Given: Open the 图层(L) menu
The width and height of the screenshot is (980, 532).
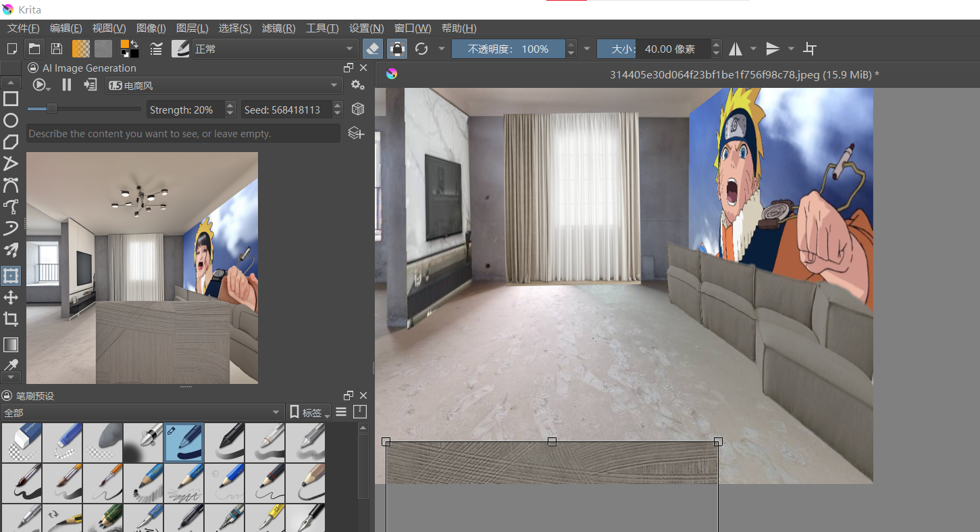Looking at the screenshot, I should click(192, 28).
